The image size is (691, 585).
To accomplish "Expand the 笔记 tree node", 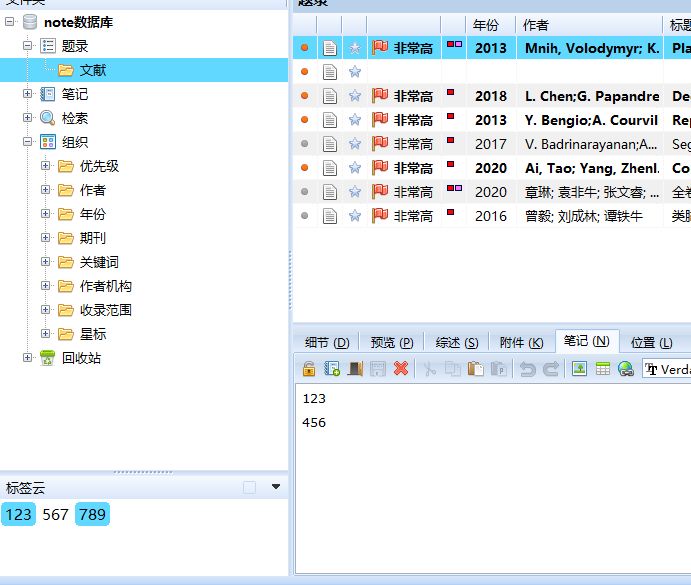I will (27, 93).
